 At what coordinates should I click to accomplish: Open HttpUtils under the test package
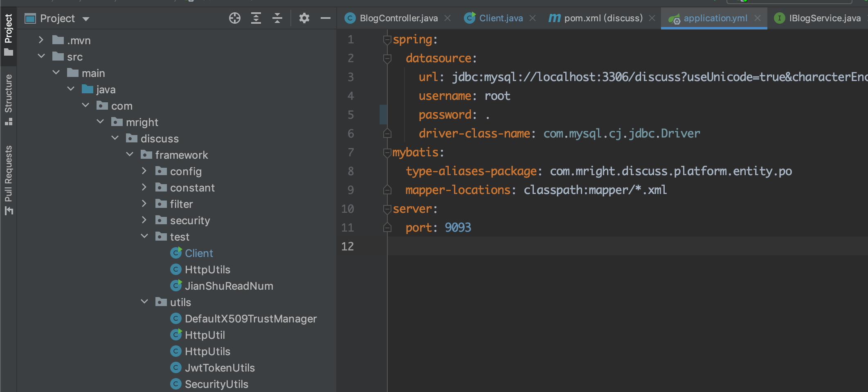pos(207,270)
